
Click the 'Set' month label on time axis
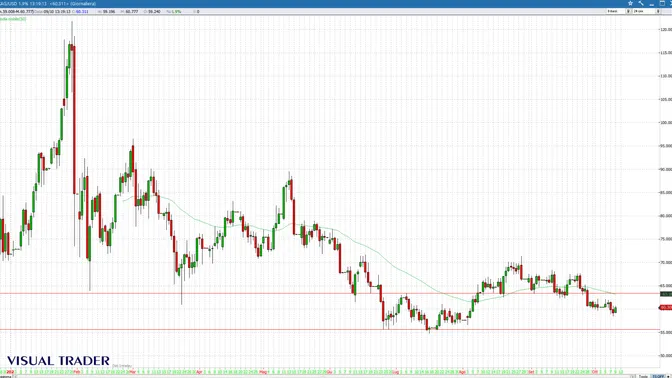(x=531, y=372)
